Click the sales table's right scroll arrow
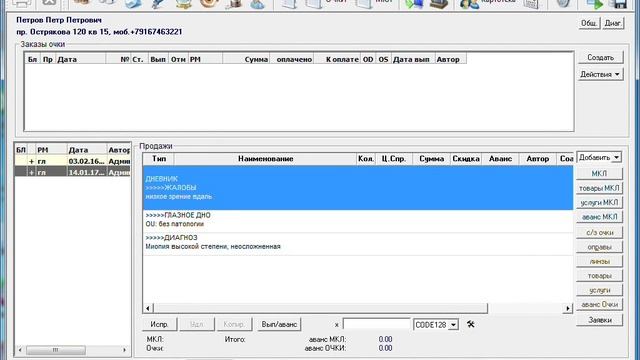This screenshot has height=360, width=640. tap(568, 308)
